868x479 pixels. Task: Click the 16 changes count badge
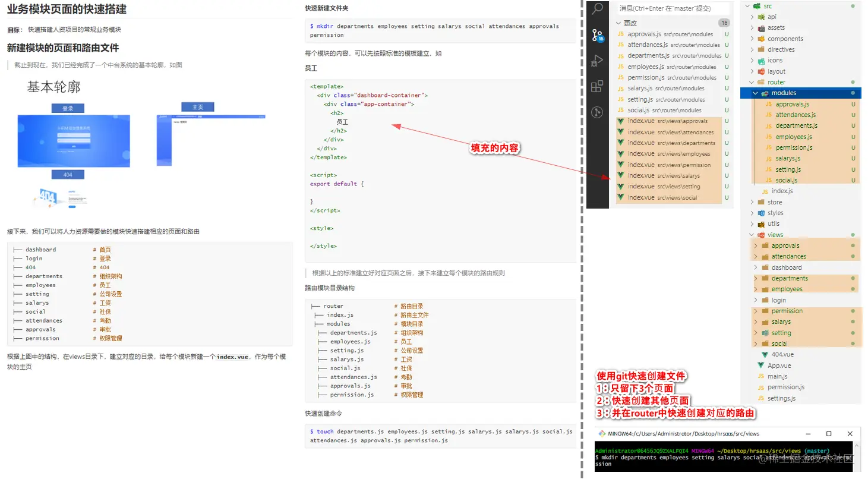(x=724, y=23)
